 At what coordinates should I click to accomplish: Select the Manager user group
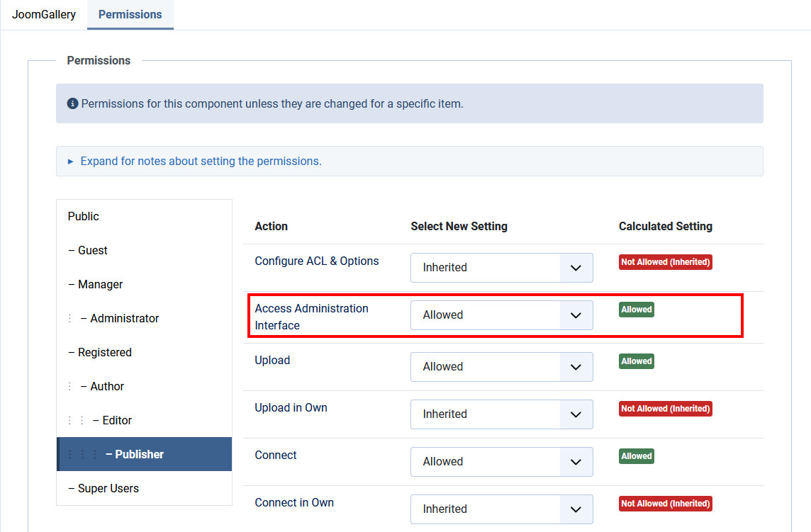point(145,284)
